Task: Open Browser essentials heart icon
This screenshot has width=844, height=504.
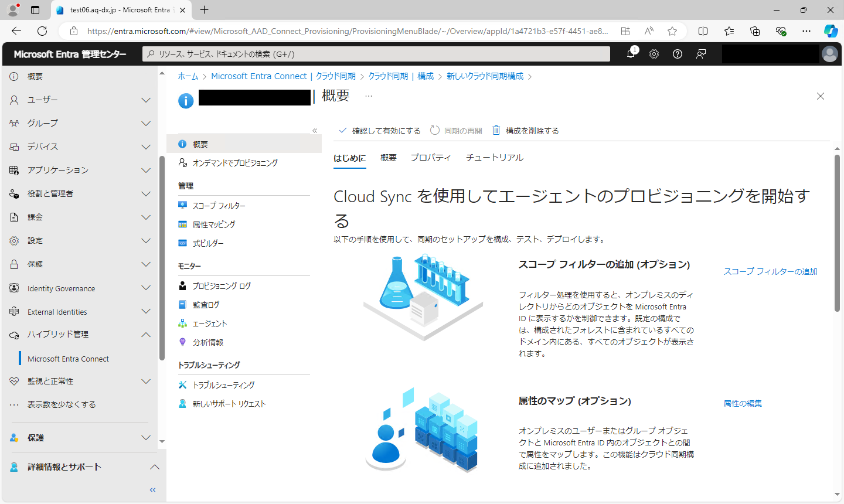Action: pos(781,31)
